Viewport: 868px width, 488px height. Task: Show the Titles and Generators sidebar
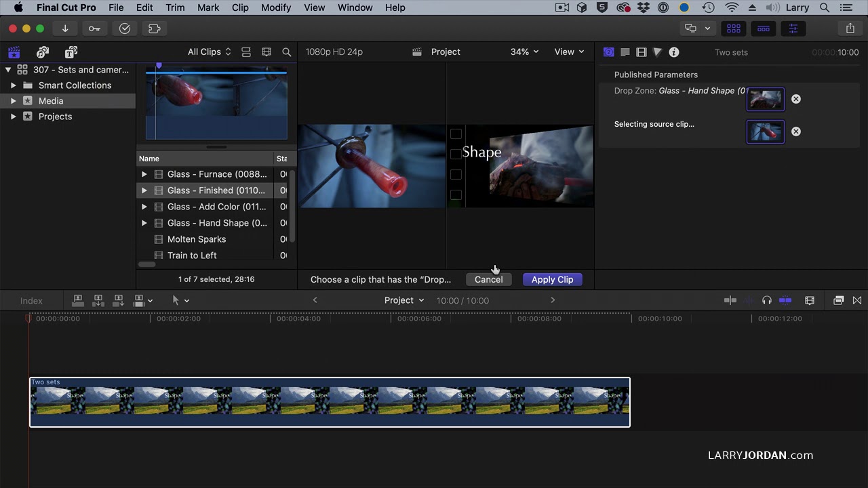71,52
